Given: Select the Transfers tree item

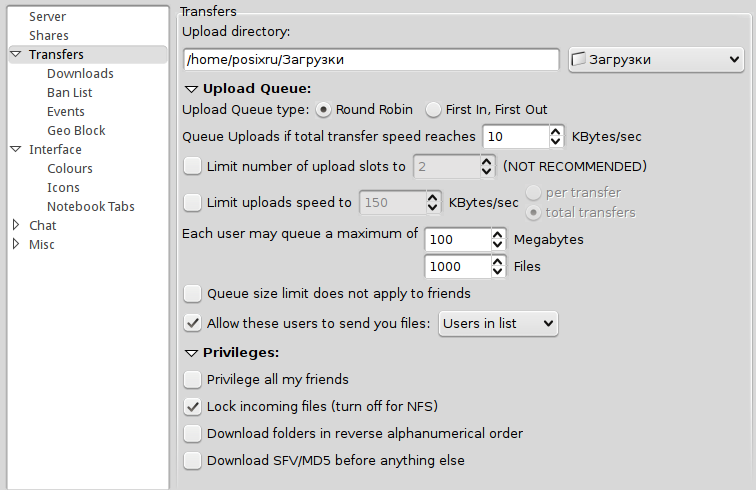Looking at the screenshot, I should [x=56, y=54].
